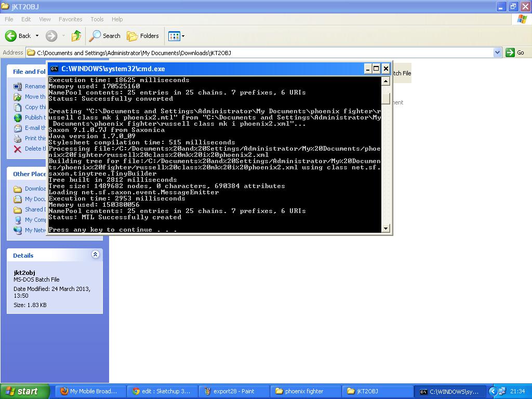The height and width of the screenshot is (399, 532).
Task: Click the E-mail envelope icon
Action: coord(18,128)
